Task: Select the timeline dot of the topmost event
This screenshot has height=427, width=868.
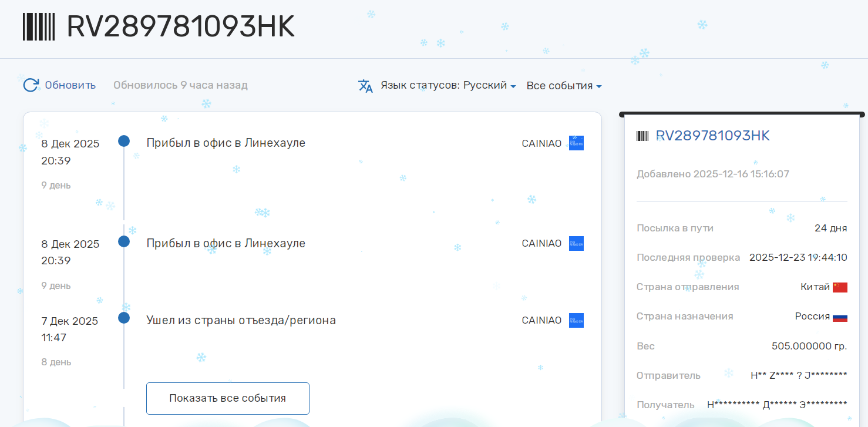Action: pos(124,141)
